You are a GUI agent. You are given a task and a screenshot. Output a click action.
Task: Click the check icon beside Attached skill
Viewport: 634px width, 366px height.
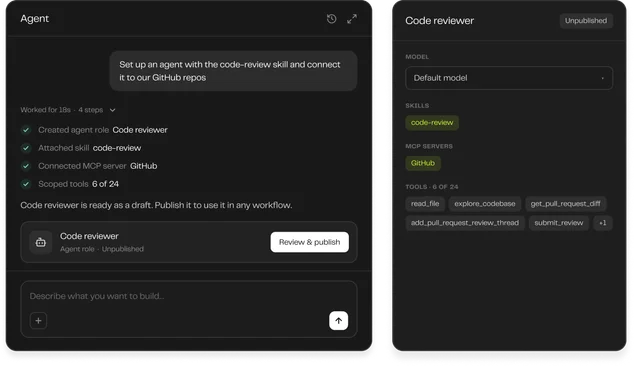pyautogui.click(x=26, y=148)
